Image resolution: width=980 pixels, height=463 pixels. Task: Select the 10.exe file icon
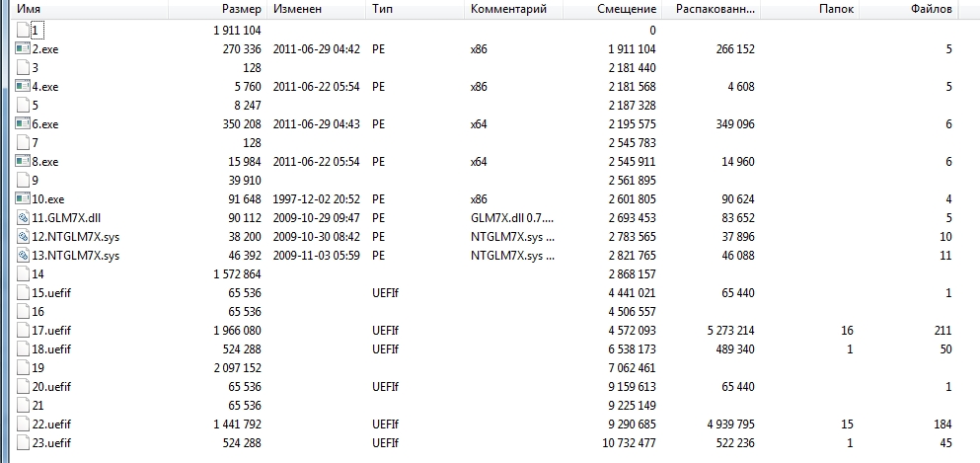coord(23,198)
